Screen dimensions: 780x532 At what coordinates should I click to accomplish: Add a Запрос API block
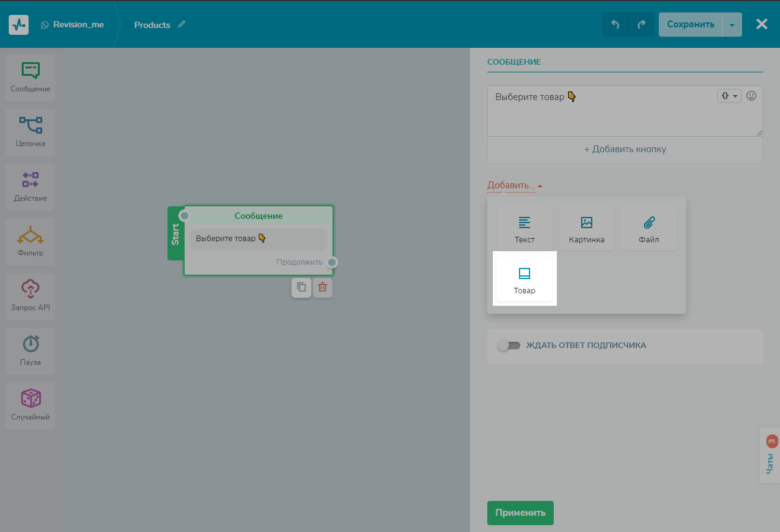30,296
